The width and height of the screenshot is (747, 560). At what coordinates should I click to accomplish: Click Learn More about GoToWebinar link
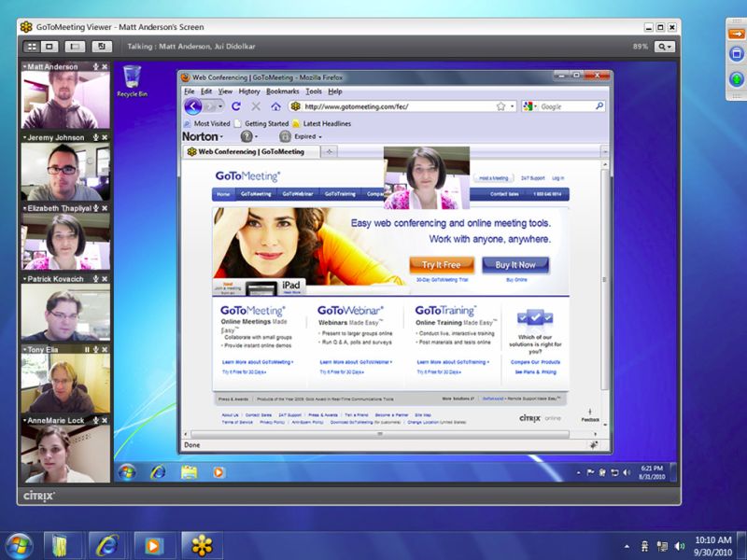(356, 362)
